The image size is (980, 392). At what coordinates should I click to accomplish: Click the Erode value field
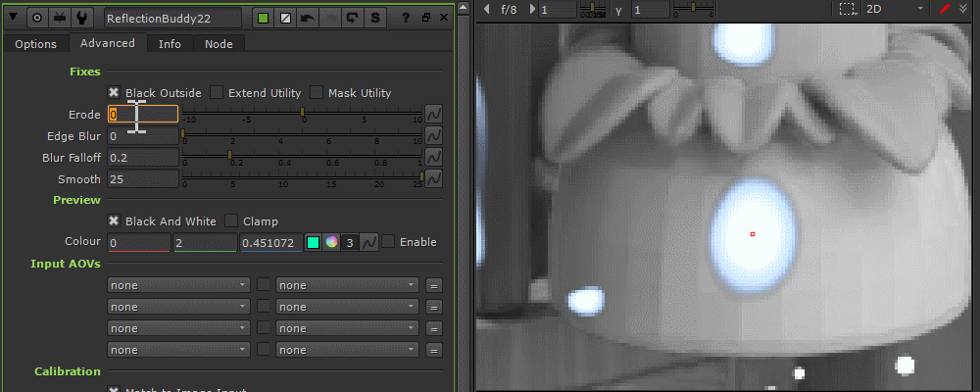143,115
